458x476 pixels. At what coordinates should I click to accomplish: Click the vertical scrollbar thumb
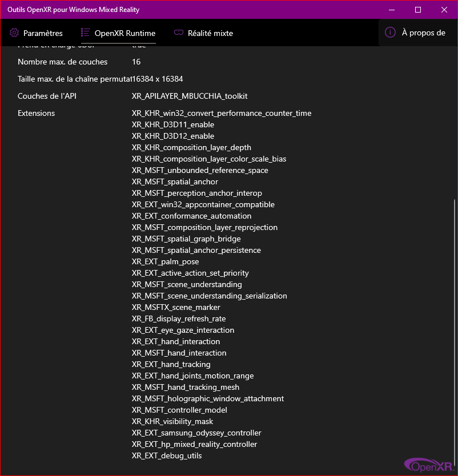coord(455,331)
